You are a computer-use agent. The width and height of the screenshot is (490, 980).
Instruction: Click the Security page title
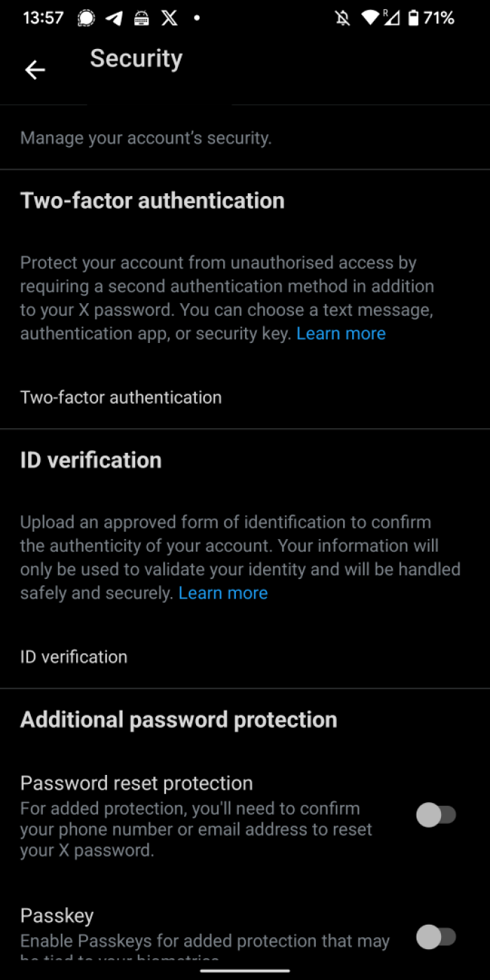136,59
